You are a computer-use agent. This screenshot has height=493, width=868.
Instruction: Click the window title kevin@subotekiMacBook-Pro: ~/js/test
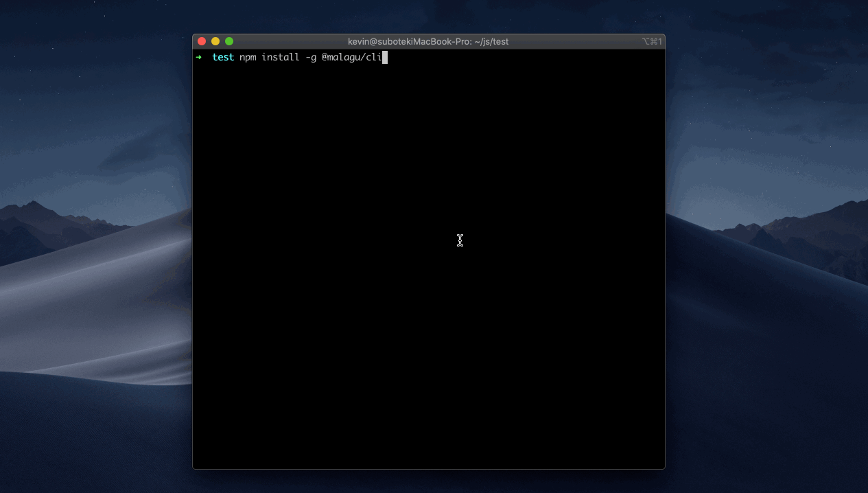tap(428, 41)
